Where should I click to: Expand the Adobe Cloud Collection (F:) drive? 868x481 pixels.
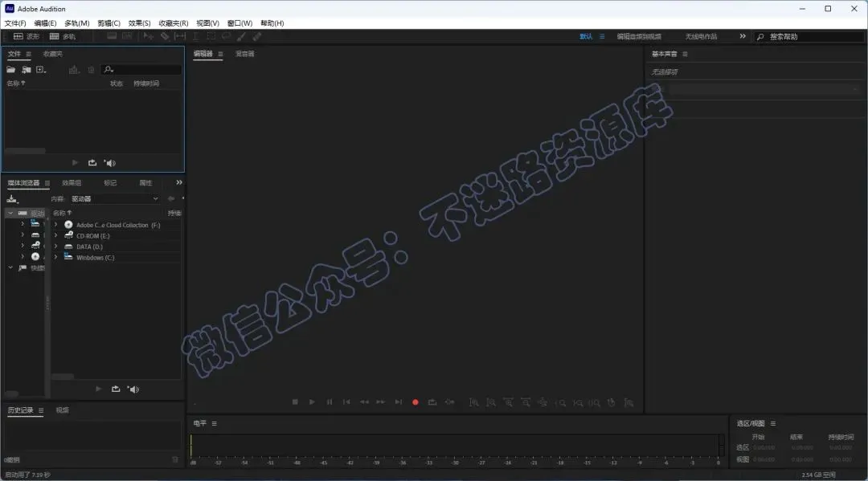click(55, 225)
